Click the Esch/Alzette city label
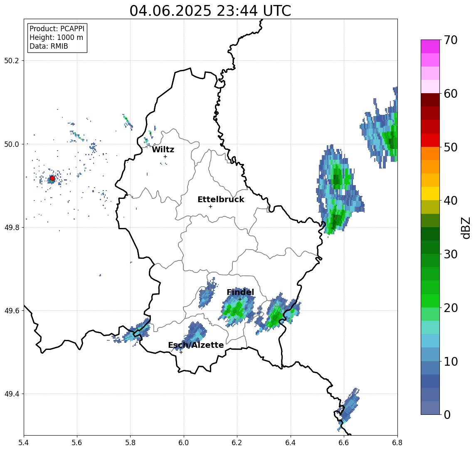476x451 pixels. (x=196, y=345)
